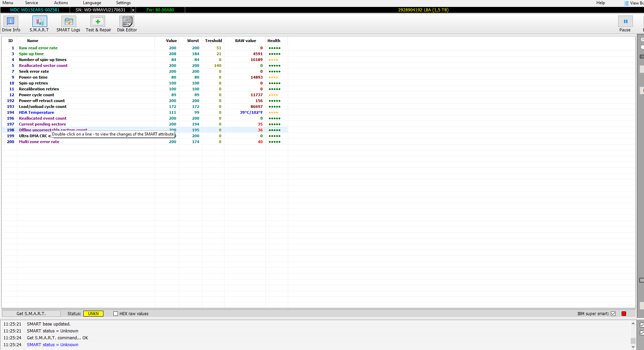Click the Fw: 80.00A80 firmware label
Viewport: 644px width, 350px height.
coord(160,10)
